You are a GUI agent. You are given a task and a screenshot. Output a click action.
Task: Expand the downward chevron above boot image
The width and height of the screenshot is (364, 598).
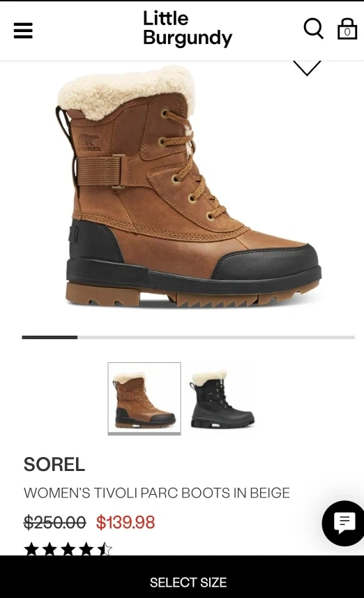tap(307, 68)
